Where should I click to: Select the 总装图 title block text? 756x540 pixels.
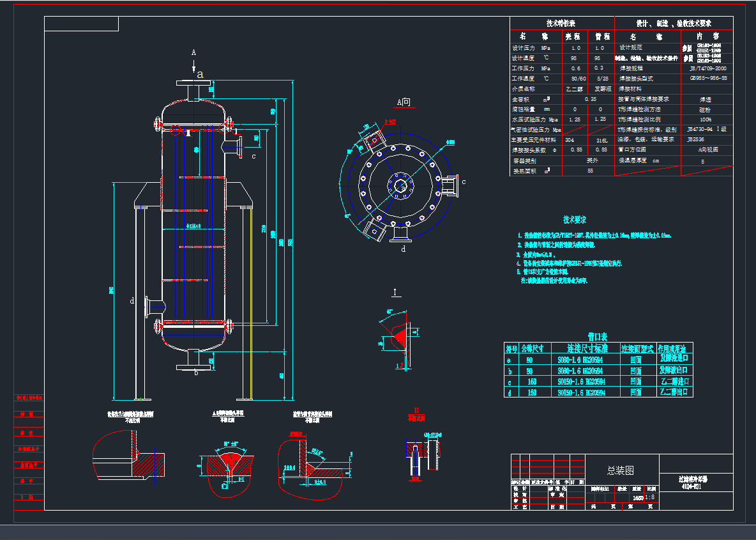tap(620, 470)
